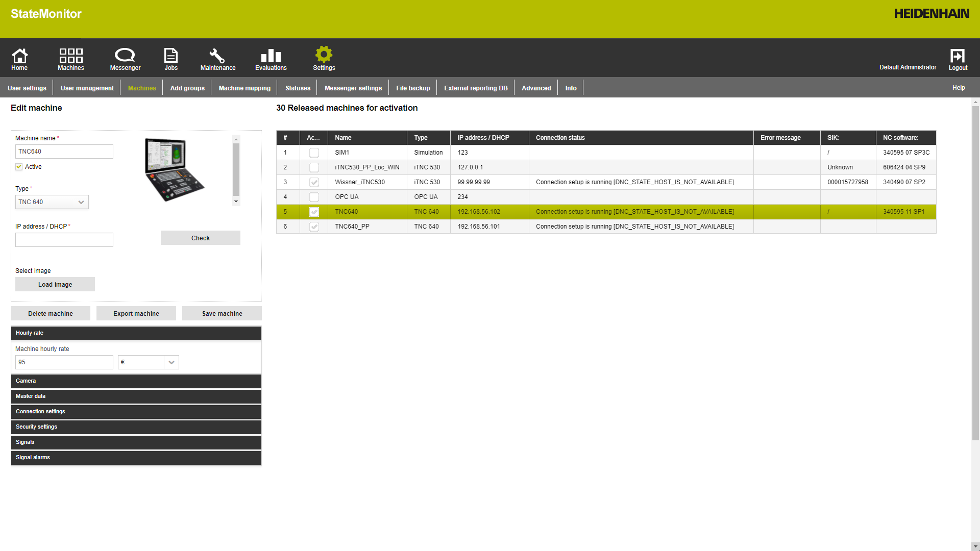Click IP address 192.168.56.102 cell
This screenshot has width=980, height=551.
pyautogui.click(x=489, y=212)
